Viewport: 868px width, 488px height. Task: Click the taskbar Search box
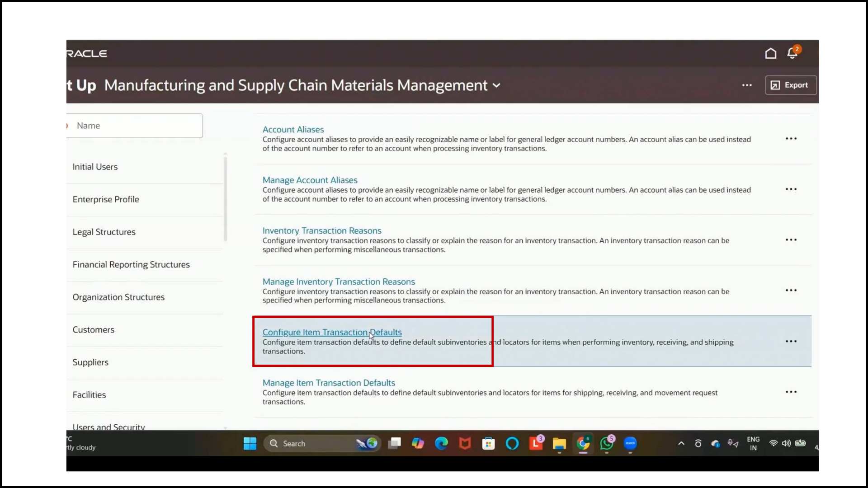(x=322, y=443)
